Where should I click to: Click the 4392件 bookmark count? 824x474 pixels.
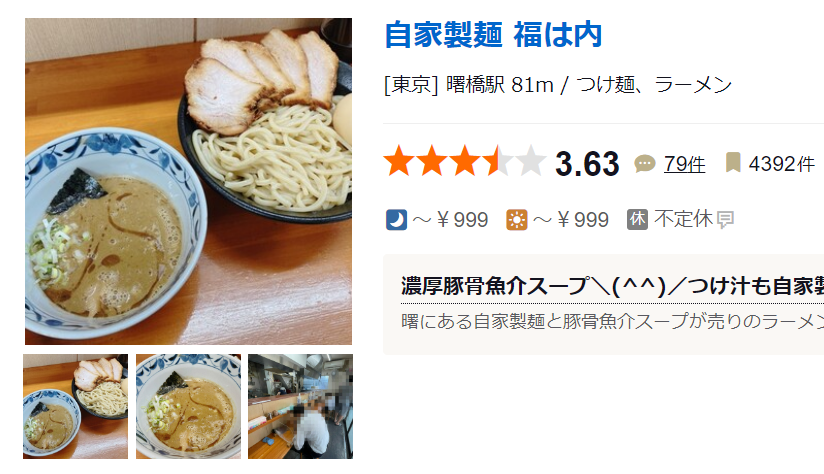pos(781,164)
